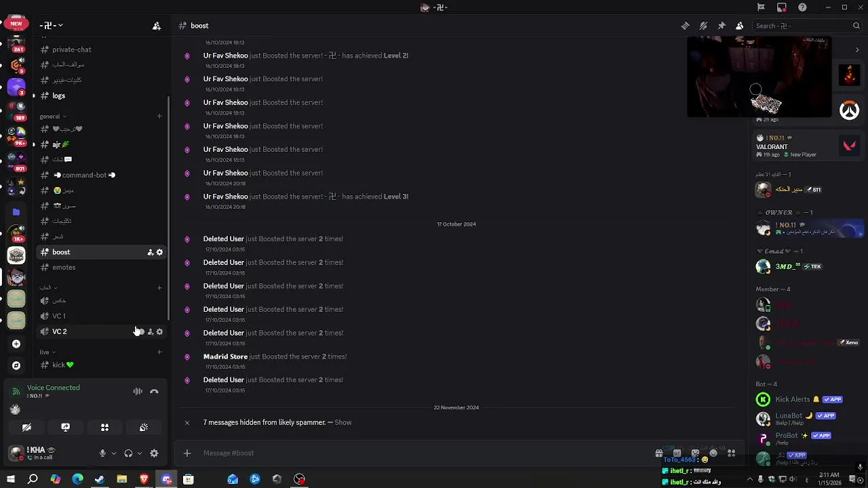Open User Settings gear
The image size is (868, 488).
point(154,453)
